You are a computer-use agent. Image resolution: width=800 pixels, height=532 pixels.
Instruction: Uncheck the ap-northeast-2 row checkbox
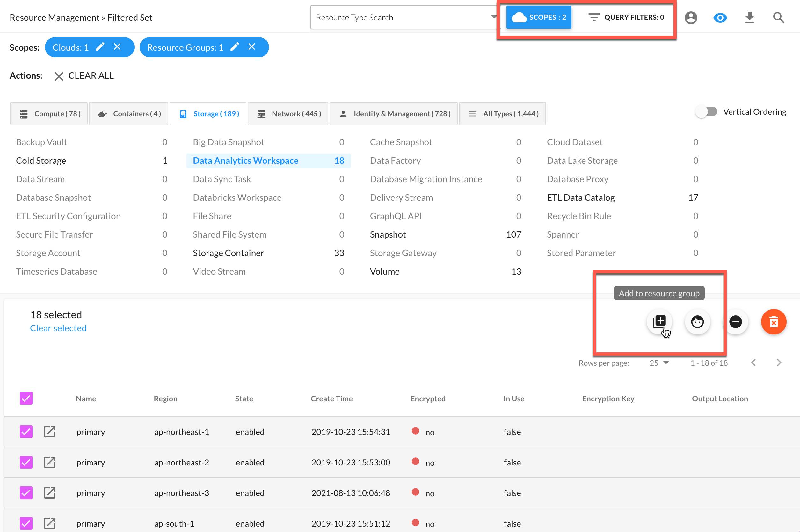coord(26,462)
